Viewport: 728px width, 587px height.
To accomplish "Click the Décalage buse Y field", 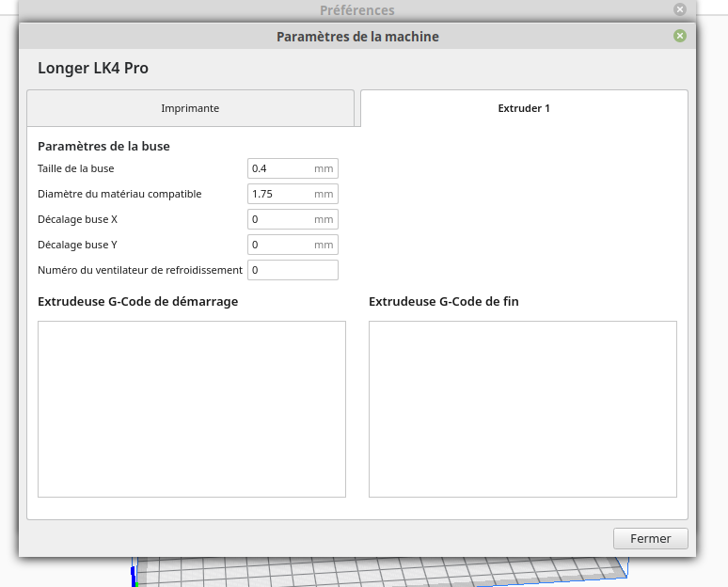I will pyautogui.click(x=293, y=245).
